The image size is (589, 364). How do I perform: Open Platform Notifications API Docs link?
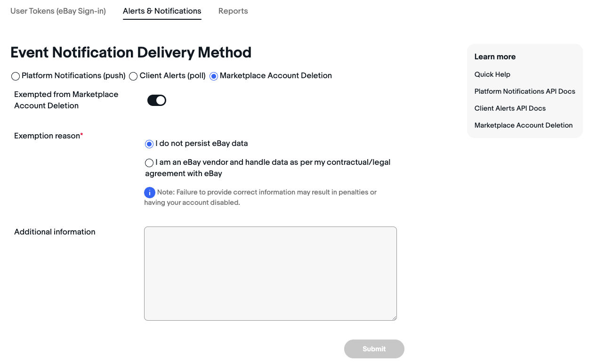525,91
